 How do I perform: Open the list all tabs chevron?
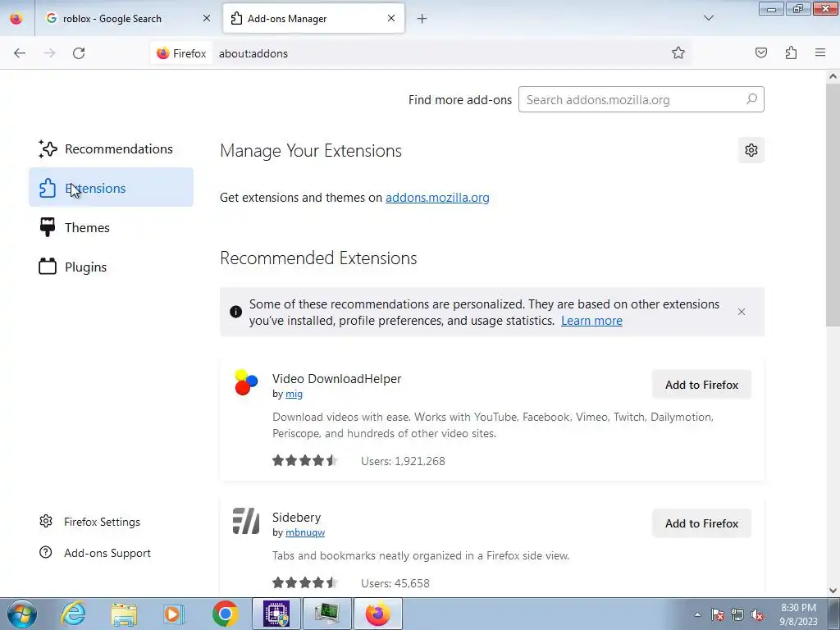tap(708, 18)
